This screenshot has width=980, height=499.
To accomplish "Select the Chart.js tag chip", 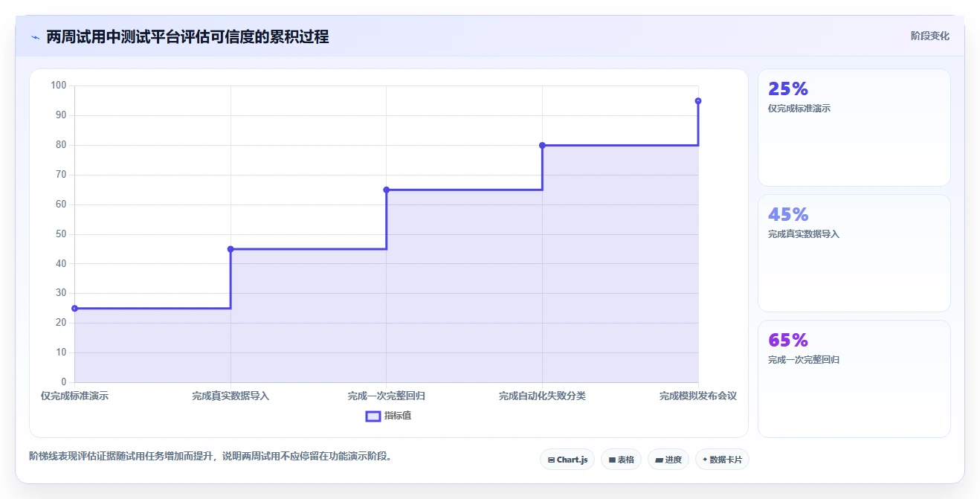I will pyautogui.click(x=567, y=460).
